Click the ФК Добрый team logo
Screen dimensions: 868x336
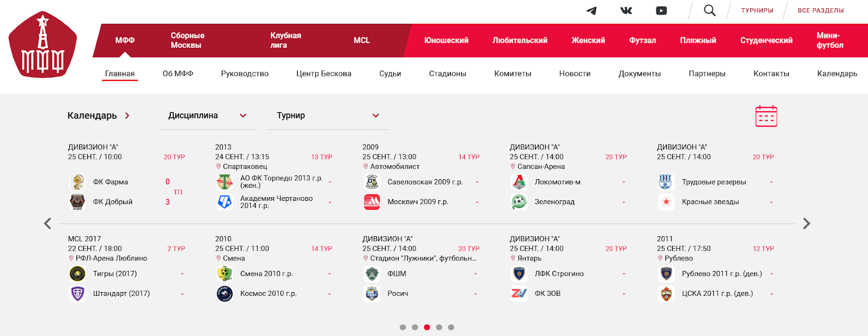[x=78, y=202]
